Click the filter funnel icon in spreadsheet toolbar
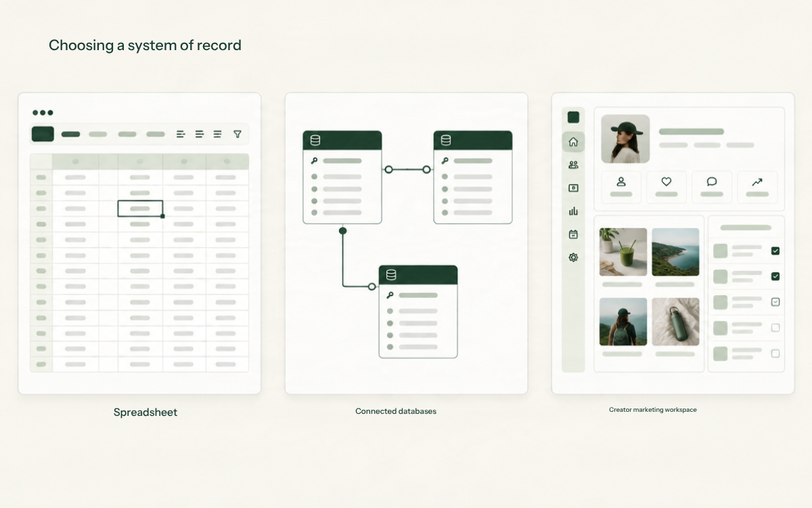 (x=238, y=134)
